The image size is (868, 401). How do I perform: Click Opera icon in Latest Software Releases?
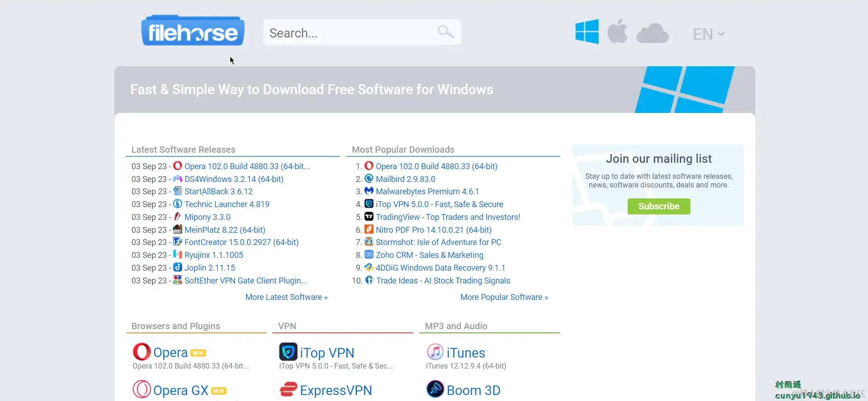pos(178,166)
